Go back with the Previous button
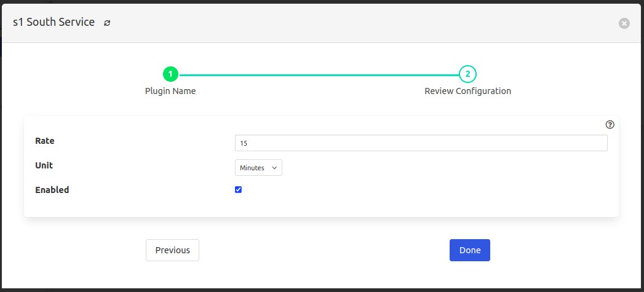Image resolution: width=644 pixels, height=292 pixels. pyautogui.click(x=172, y=250)
